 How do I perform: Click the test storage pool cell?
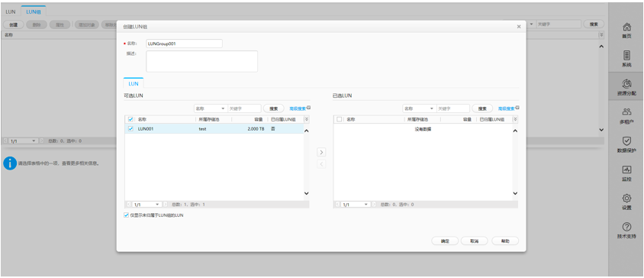pos(202,129)
